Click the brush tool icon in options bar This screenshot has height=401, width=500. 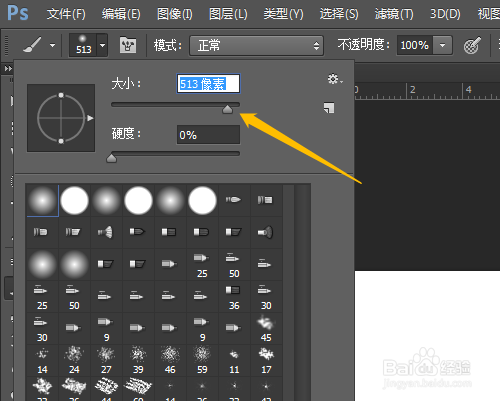pos(32,45)
